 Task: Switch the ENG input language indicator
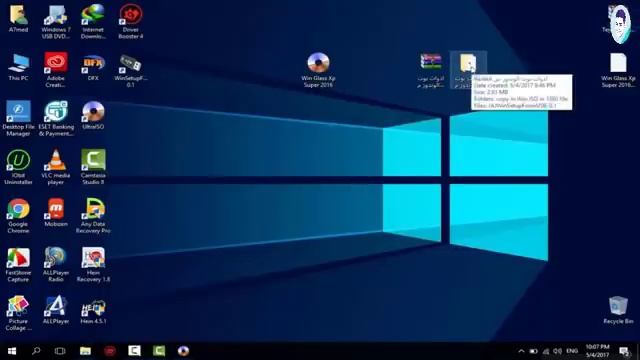coord(572,351)
